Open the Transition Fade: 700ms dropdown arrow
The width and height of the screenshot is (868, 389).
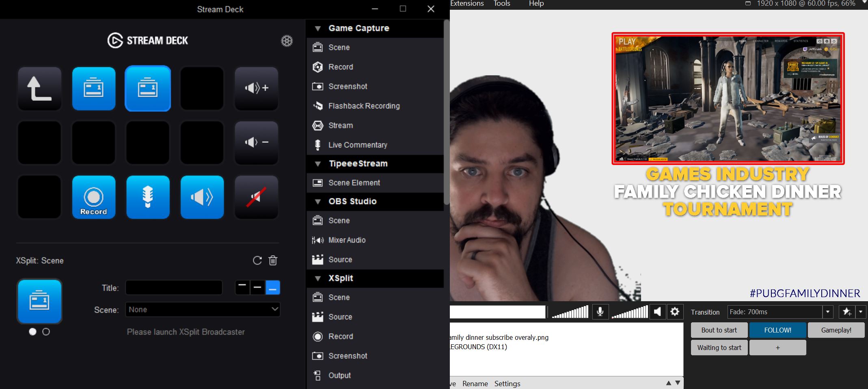[828, 312]
